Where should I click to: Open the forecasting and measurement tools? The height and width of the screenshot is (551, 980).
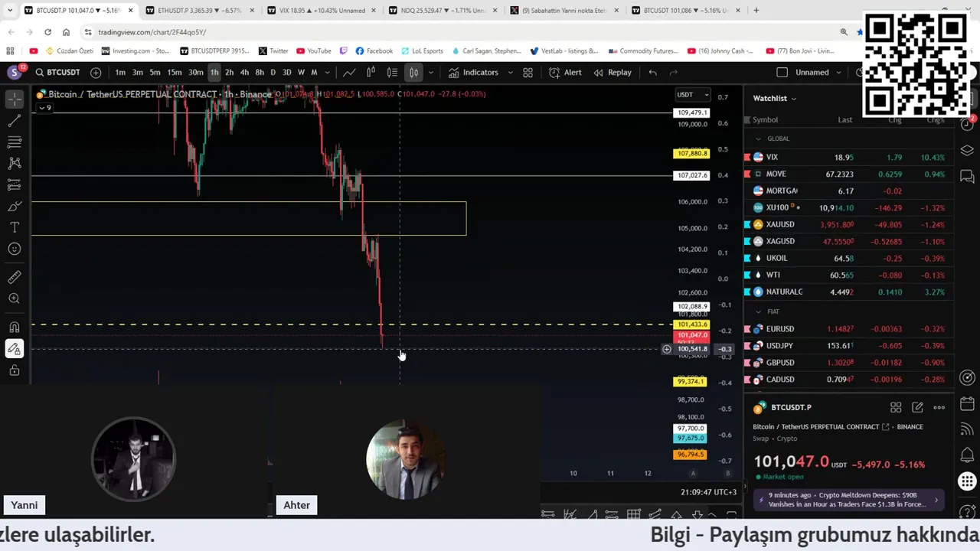(15, 184)
